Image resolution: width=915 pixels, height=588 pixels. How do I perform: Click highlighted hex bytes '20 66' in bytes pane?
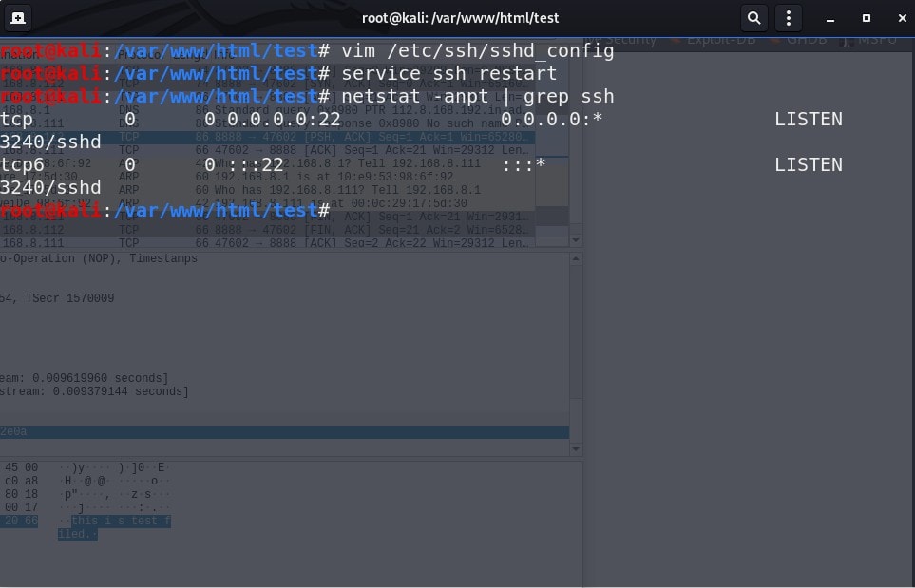21,521
